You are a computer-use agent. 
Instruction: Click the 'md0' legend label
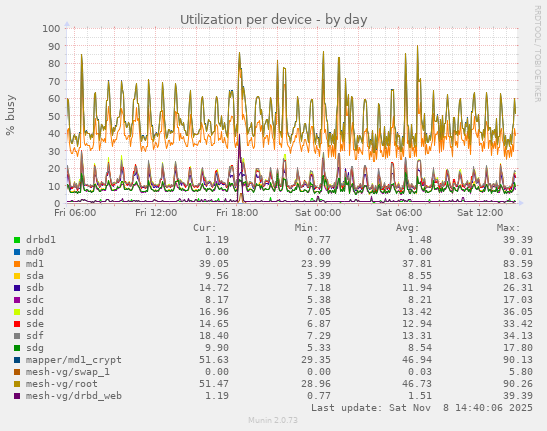[35, 252]
